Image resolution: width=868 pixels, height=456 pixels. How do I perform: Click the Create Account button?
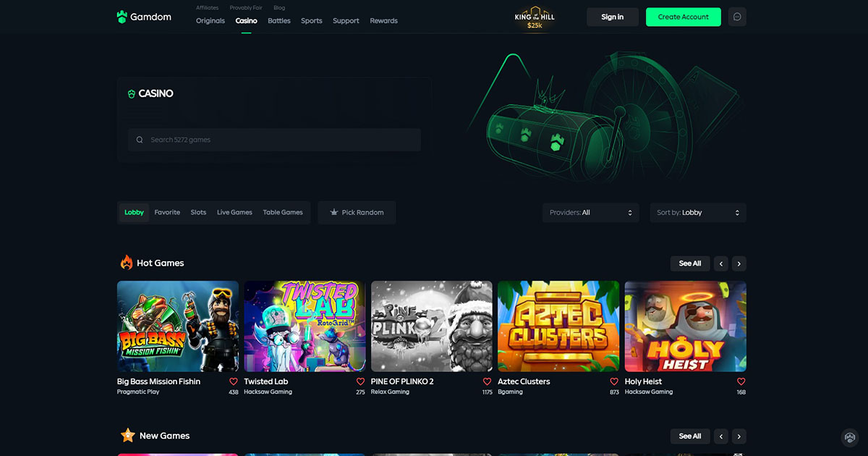point(684,17)
